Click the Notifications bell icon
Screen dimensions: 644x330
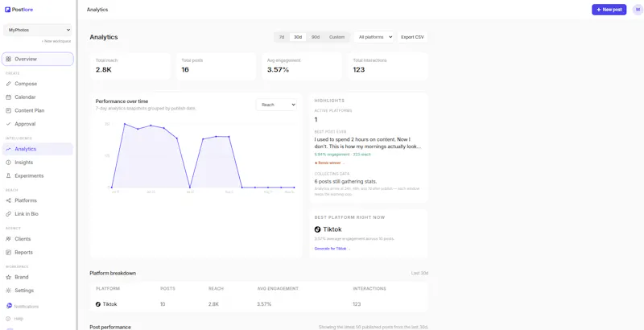[9, 306]
